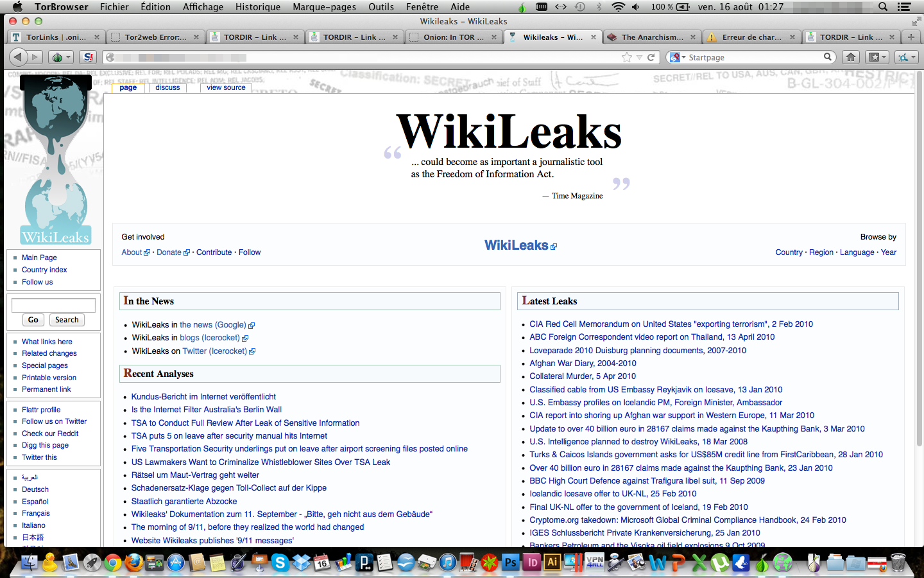Viewport: 924px width, 578px height.
Task: Open the bookmarks toolbar button menu
Action: (x=877, y=57)
